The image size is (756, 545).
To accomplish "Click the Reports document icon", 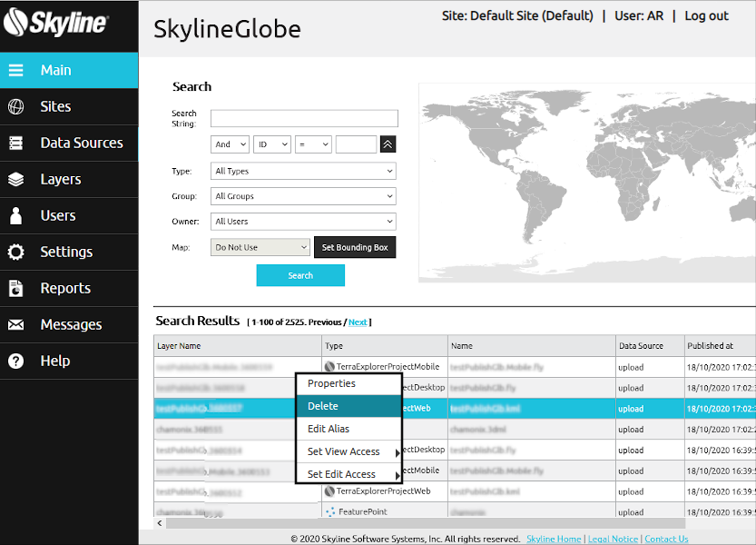I will point(16,288).
